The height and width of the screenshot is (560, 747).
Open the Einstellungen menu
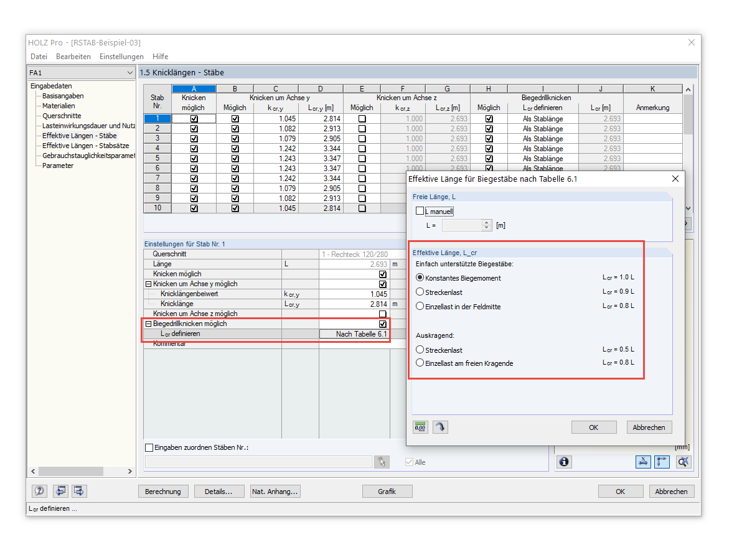[x=121, y=57]
